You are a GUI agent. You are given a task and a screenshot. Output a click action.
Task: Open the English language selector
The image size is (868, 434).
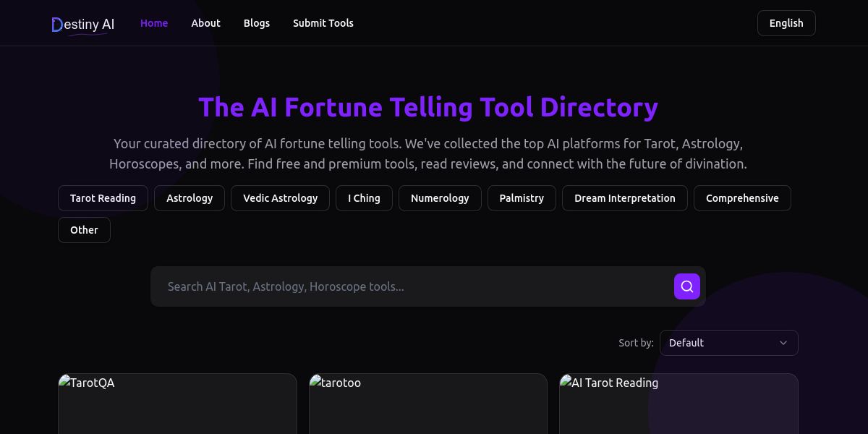point(786,23)
